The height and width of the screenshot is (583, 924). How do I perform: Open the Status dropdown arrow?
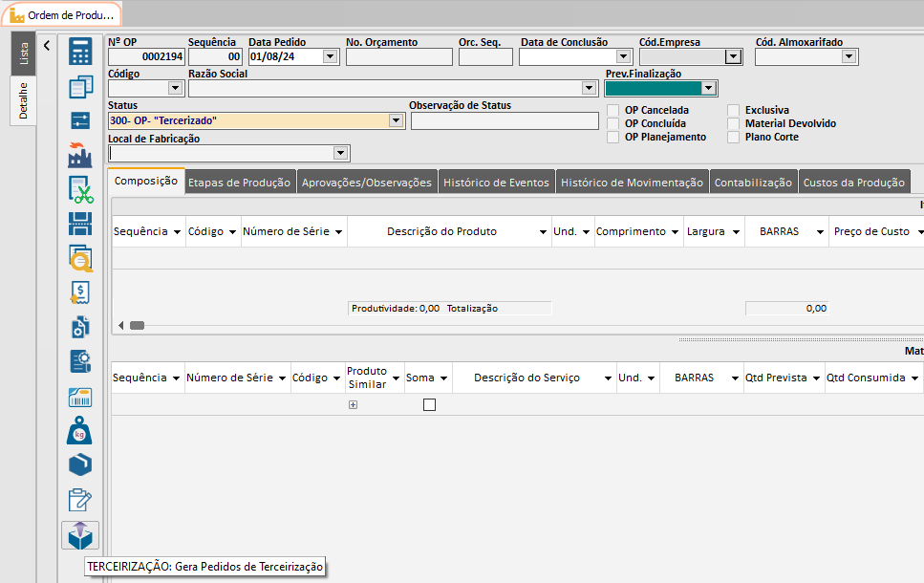coord(396,120)
